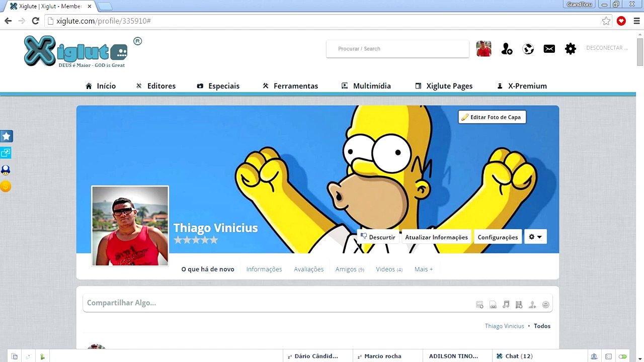Click the overlapping windows sidebar icon
Viewport: 644px width, 362px height.
(x=6, y=153)
